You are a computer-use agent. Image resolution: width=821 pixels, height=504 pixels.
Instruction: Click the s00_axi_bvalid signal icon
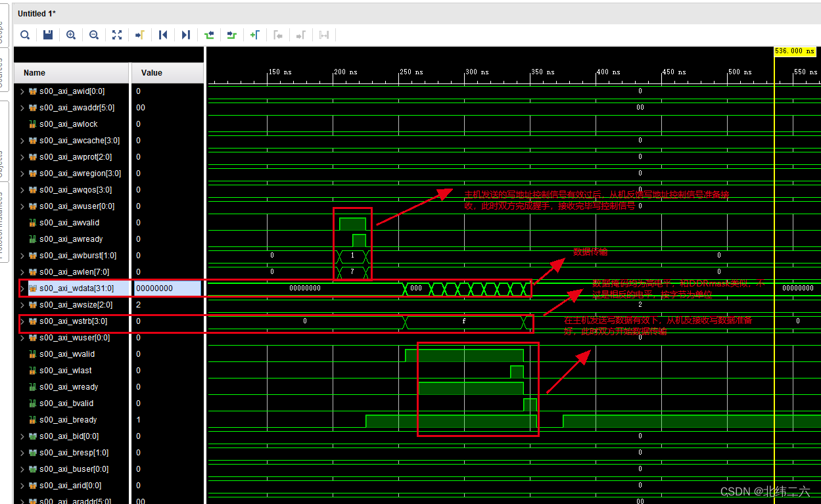32,403
